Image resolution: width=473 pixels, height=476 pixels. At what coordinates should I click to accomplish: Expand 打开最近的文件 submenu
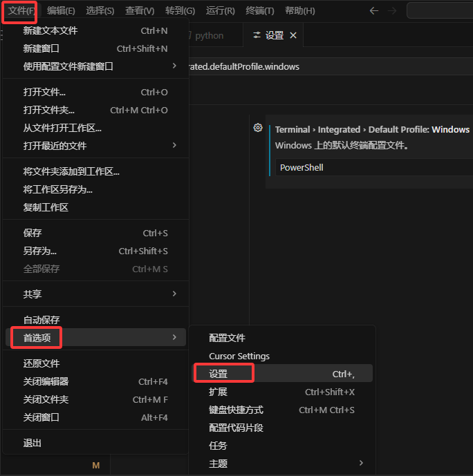click(x=95, y=146)
